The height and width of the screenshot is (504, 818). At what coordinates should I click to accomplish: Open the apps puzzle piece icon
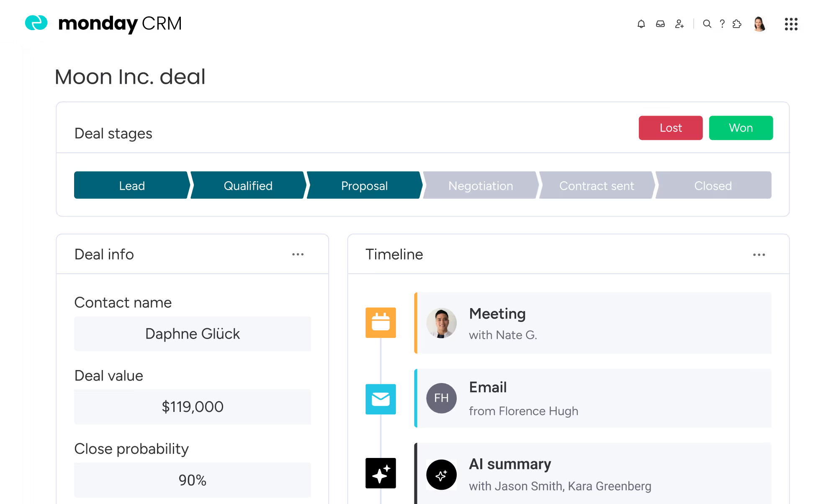tap(737, 24)
